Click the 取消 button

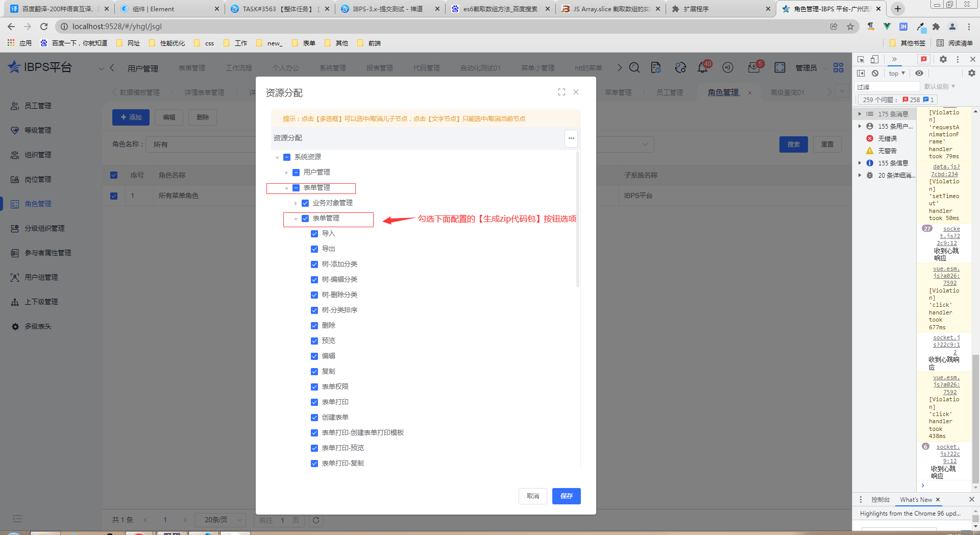(x=532, y=496)
